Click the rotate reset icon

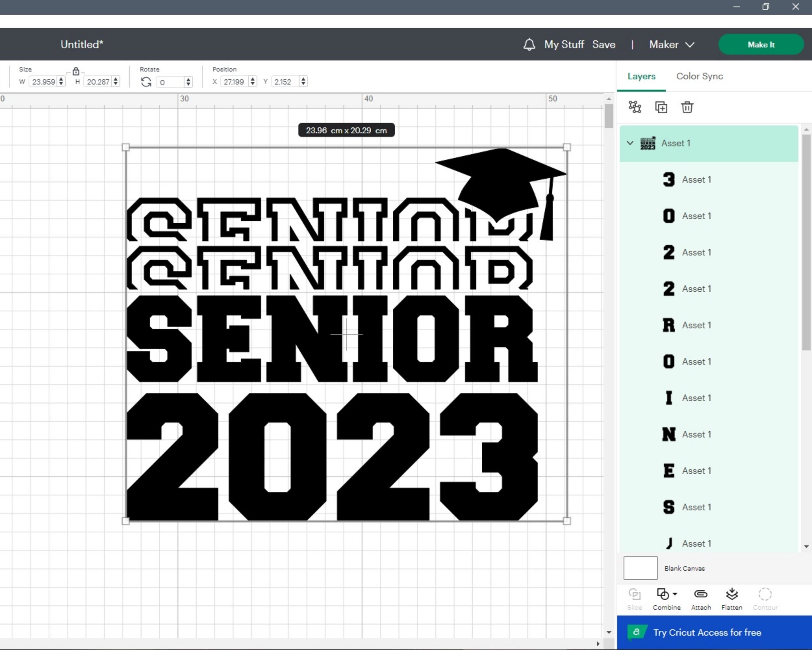click(x=146, y=81)
